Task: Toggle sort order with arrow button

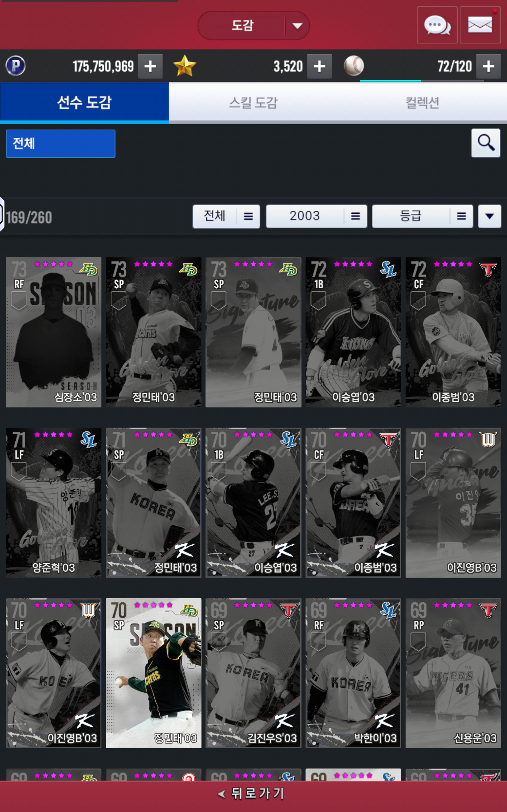Action: click(x=490, y=216)
